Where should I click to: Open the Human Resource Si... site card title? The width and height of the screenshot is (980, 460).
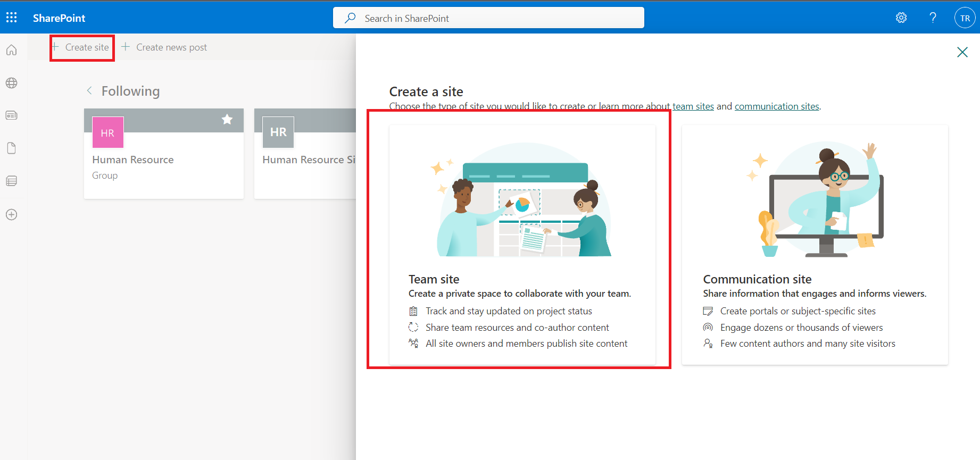[309, 160]
